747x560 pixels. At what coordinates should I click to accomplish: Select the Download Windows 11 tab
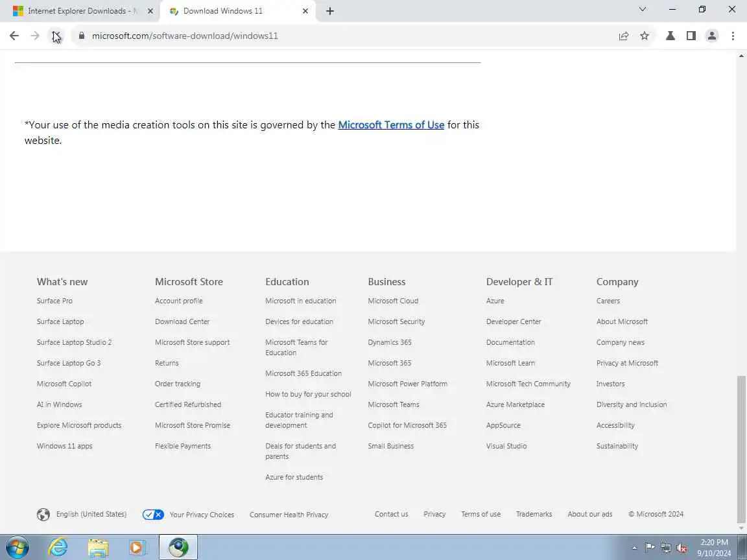(238, 11)
